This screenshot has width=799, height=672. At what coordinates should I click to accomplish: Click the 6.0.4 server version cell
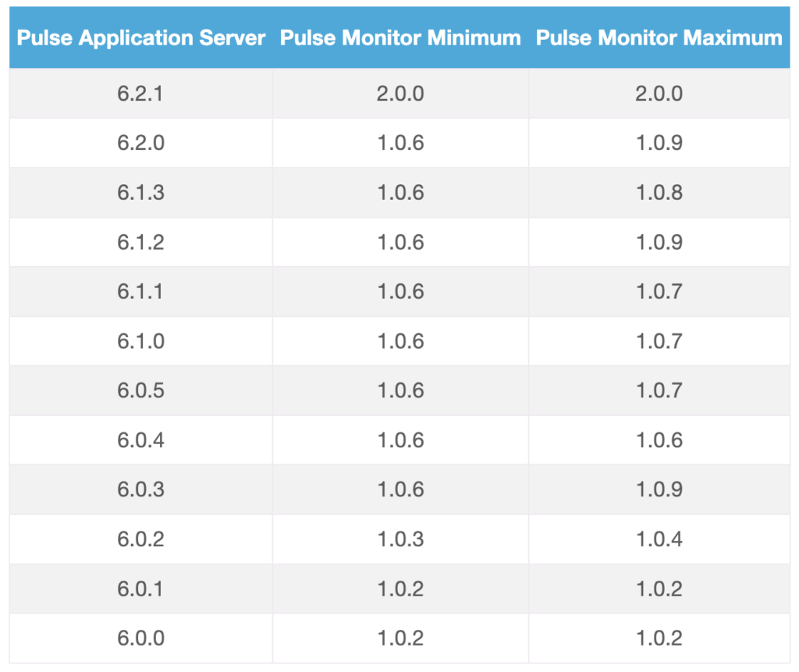[x=141, y=440]
